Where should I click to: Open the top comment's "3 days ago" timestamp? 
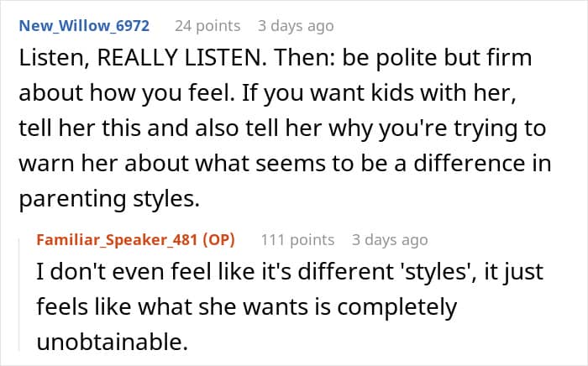coord(296,26)
